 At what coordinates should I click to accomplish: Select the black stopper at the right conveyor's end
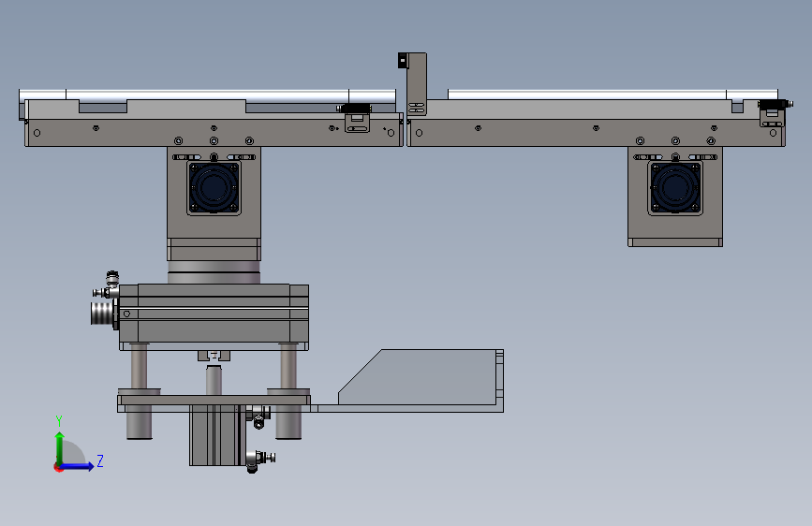[x=775, y=104]
